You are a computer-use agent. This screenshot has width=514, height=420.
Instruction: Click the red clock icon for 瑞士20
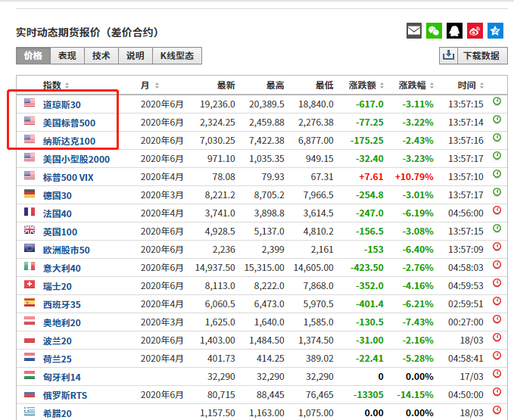click(x=497, y=283)
